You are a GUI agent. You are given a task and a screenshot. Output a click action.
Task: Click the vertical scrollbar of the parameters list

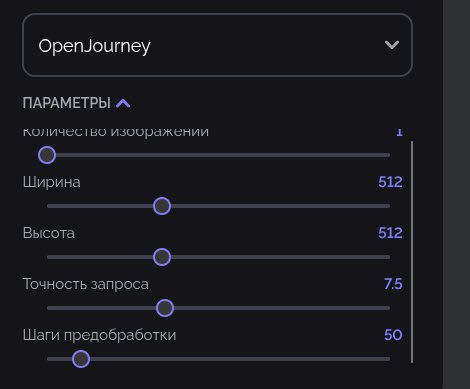[412, 252]
